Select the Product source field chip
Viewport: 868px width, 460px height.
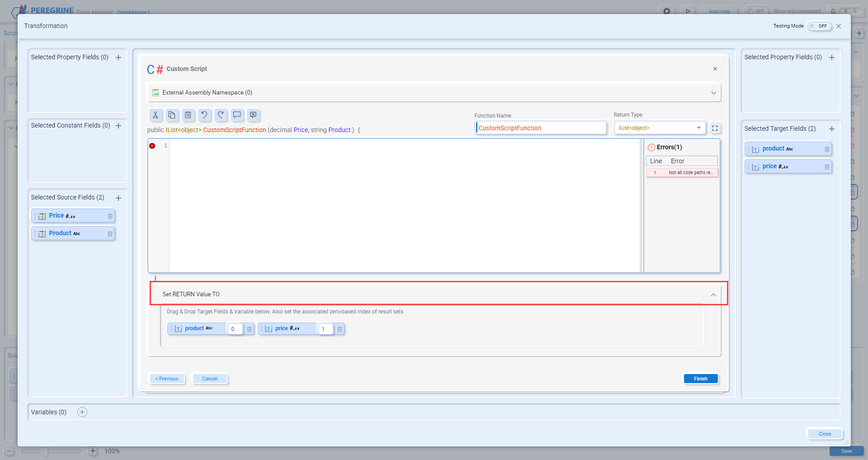pos(73,233)
